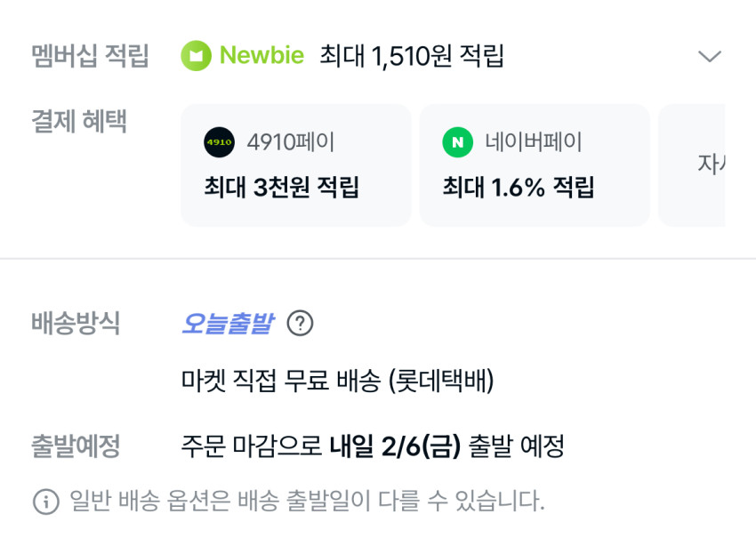Click the green Newbie membership icon
Image resolution: width=756 pixels, height=546 pixels.
196,56
